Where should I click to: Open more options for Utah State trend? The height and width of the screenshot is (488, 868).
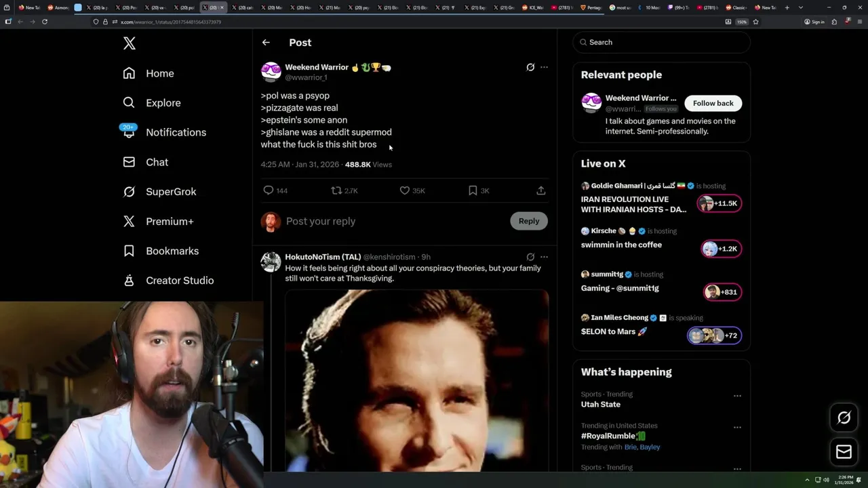pyautogui.click(x=737, y=396)
